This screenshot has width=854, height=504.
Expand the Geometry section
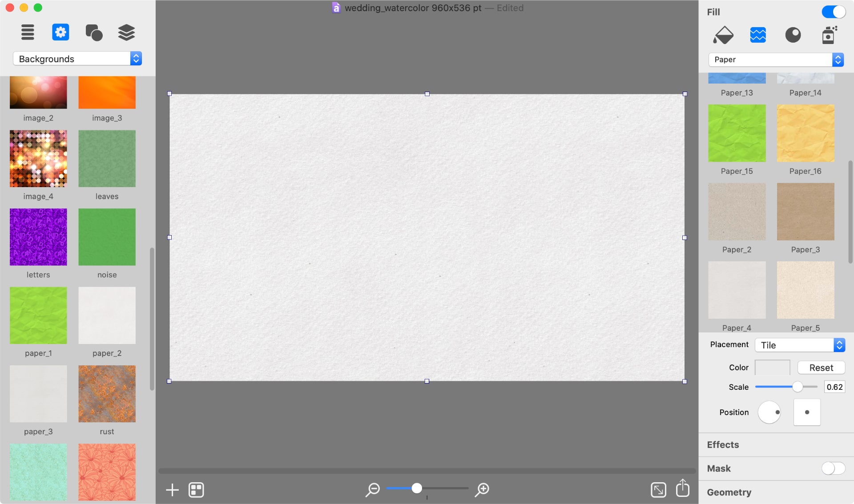(729, 492)
